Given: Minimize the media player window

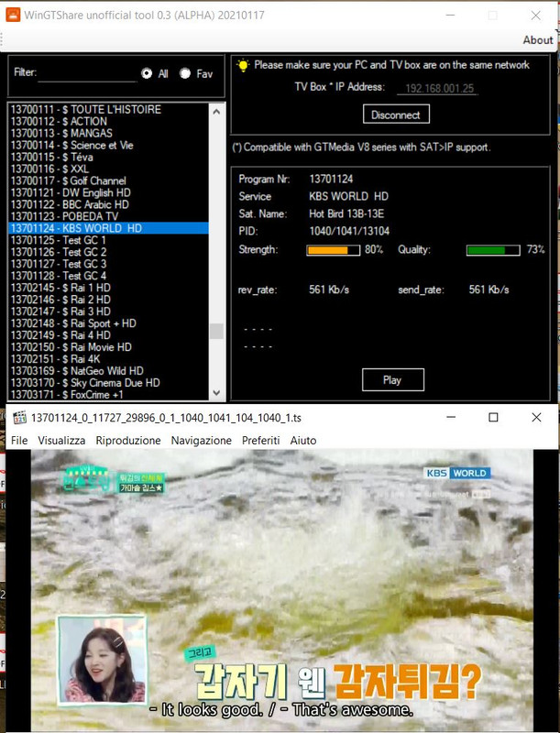Looking at the screenshot, I should coord(451,418).
